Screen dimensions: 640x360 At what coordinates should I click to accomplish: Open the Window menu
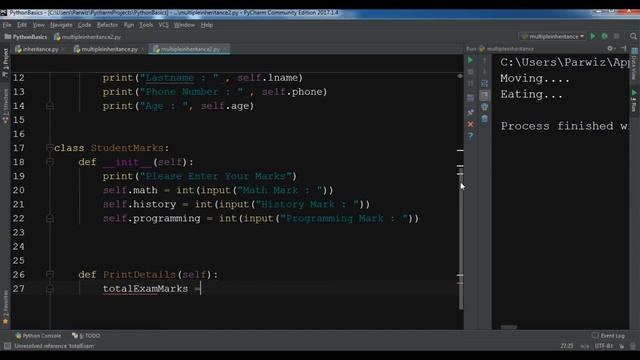click(184, 25)
